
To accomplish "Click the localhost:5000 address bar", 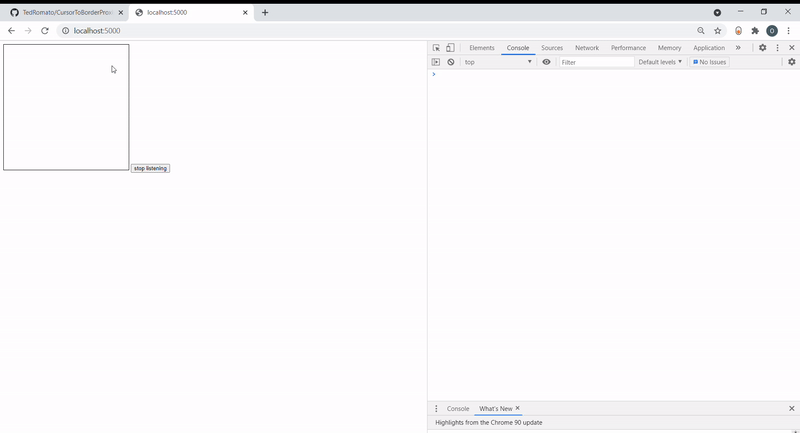I will [x=378, y=31].
